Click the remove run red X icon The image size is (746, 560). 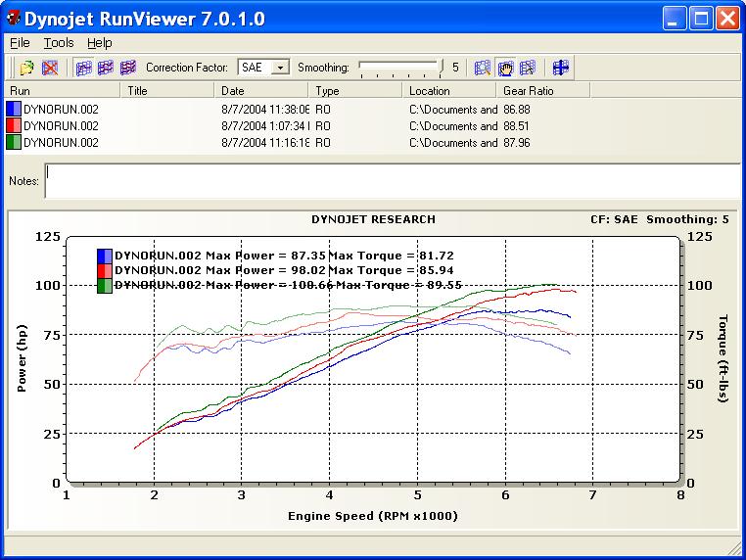(x=50, y=68)
